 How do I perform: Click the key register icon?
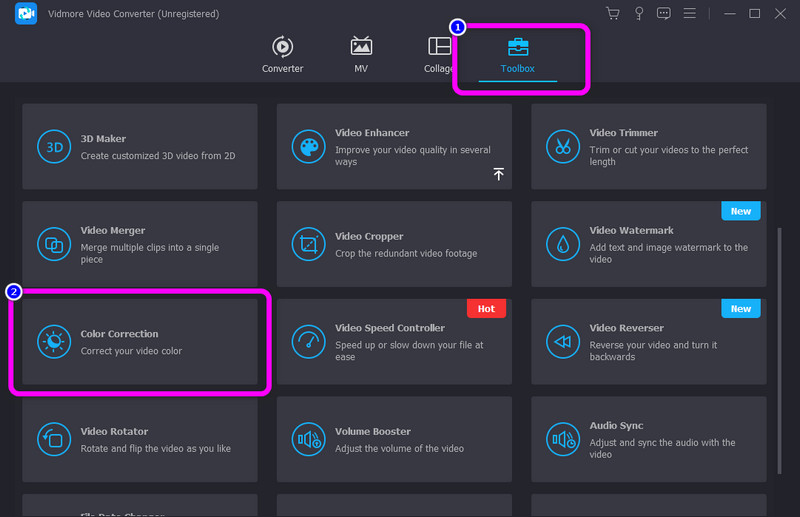tap(638, 13)
